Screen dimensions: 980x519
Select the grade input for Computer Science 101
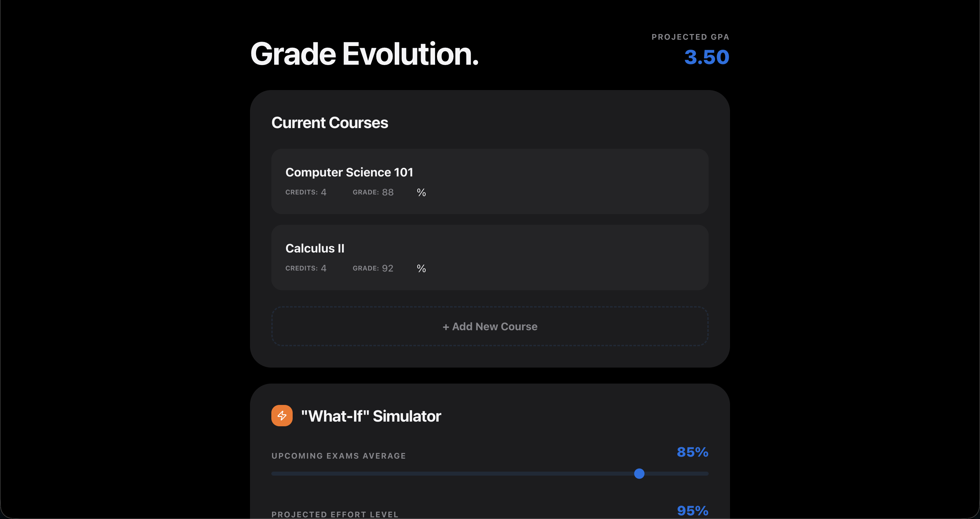tap(388, 192)
